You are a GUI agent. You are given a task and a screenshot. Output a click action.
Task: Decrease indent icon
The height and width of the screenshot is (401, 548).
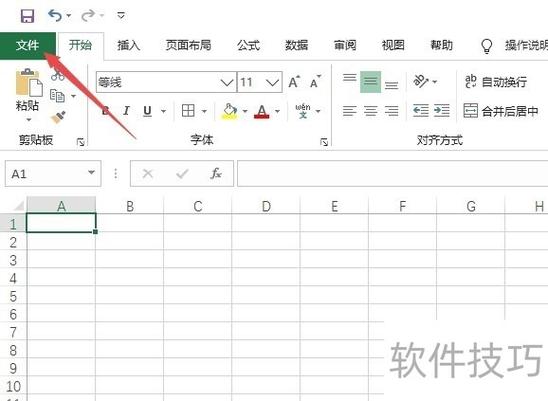click(x=421, y=111)
